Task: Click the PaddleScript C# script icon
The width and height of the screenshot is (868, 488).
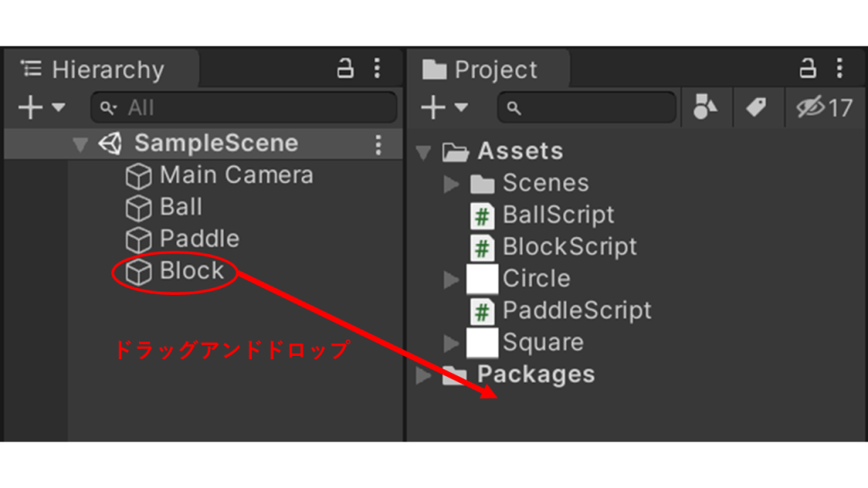Action: [x=482, y=311]
